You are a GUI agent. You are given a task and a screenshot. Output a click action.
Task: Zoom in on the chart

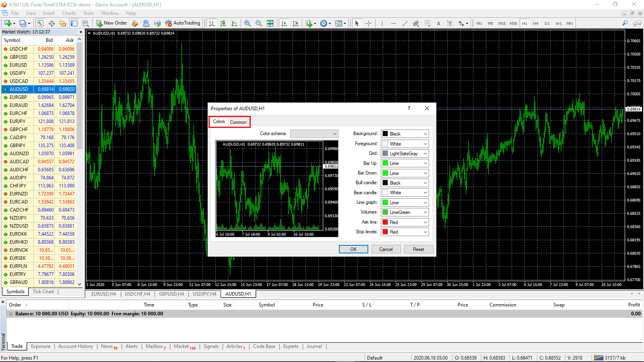[248, 23]
